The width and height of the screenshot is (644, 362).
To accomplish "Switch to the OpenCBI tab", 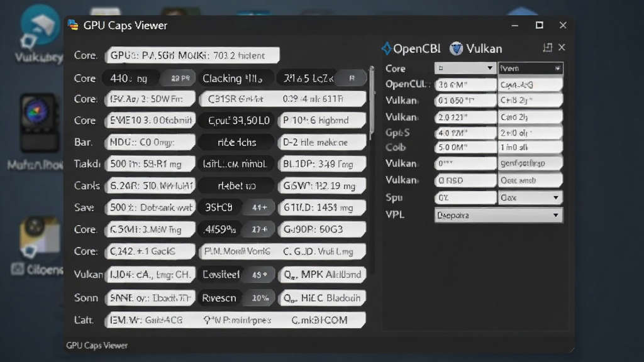I will coord(411,48).
